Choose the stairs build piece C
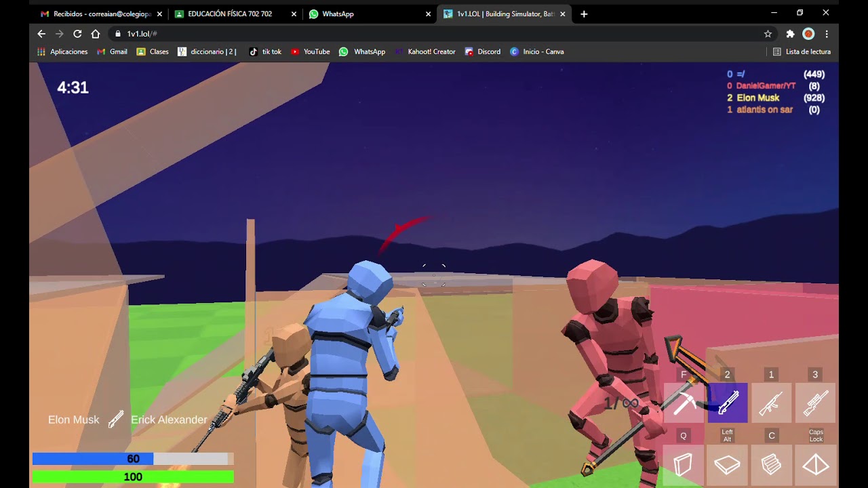Image resolution: width=868 pixels, height=488 pixels. click(x=771, y=464)
